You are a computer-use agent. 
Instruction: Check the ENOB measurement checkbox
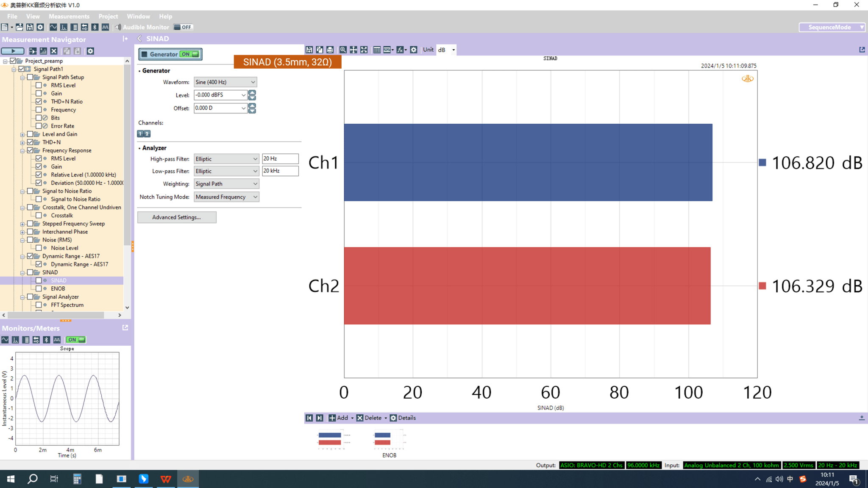click(x=39, y=288)
